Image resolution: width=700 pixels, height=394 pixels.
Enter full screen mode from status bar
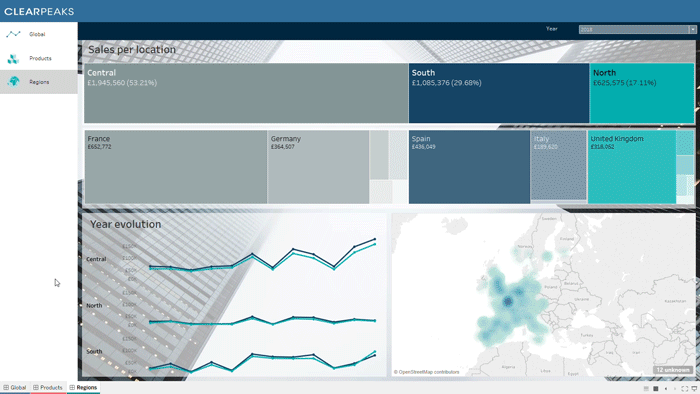[x=684, y=389]
